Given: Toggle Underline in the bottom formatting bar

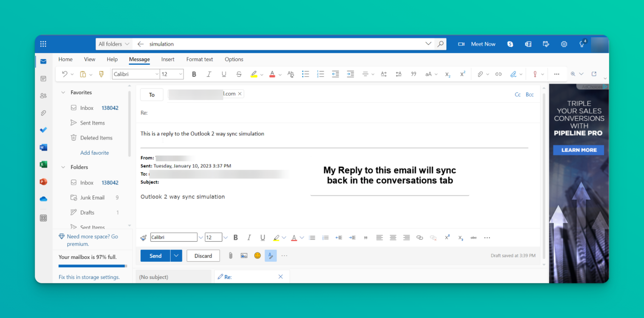Looking at the screenshot, I should coord(263,238).
